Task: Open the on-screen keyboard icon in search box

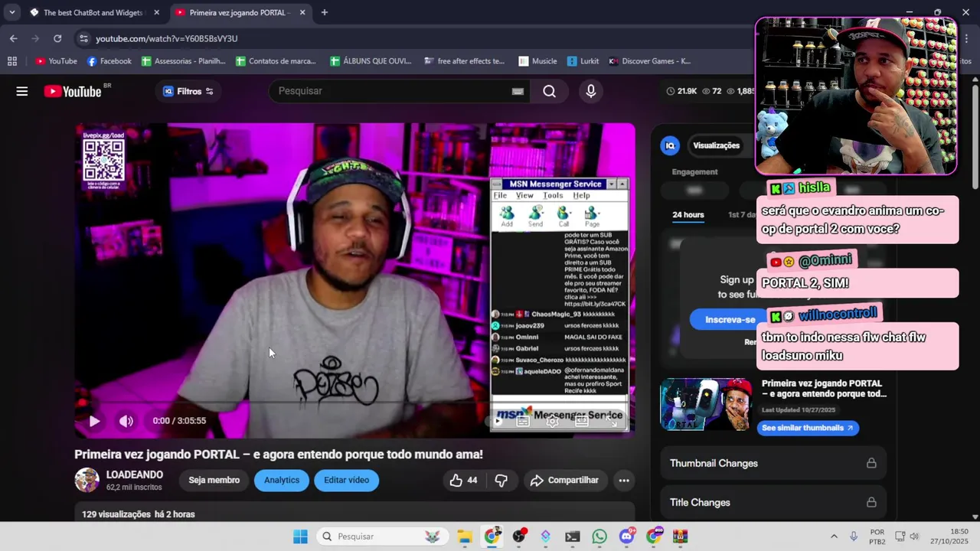Action: (518, 91)
